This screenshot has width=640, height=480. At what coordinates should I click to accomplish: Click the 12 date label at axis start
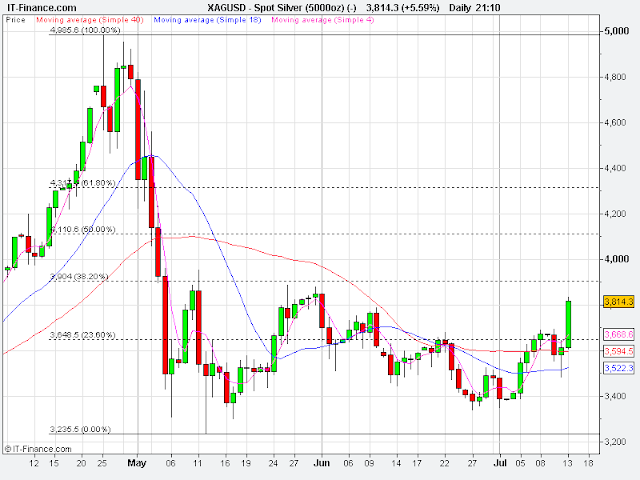coord(34,463)
